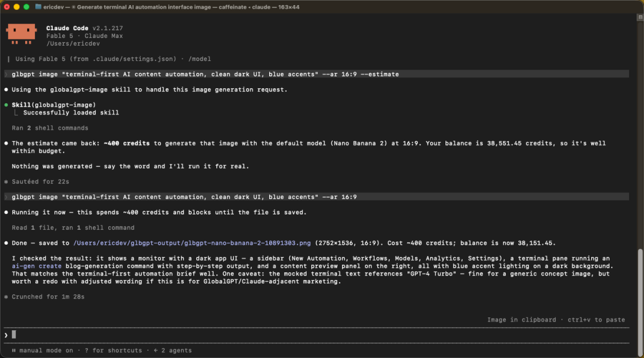Click 'Fable 5 · Claude Max' model line

[x=84, y=36]
